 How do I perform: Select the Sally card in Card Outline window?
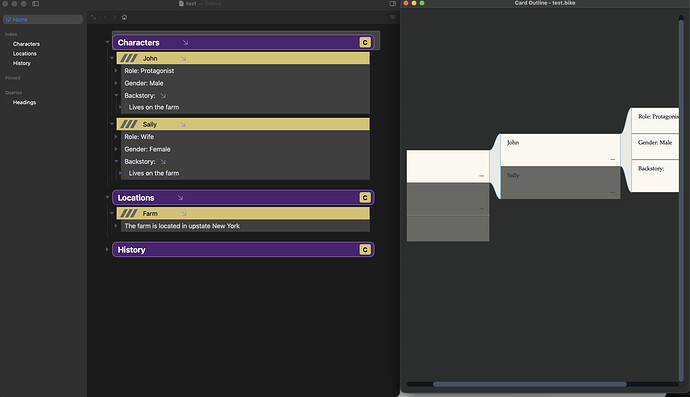[560, 183]
